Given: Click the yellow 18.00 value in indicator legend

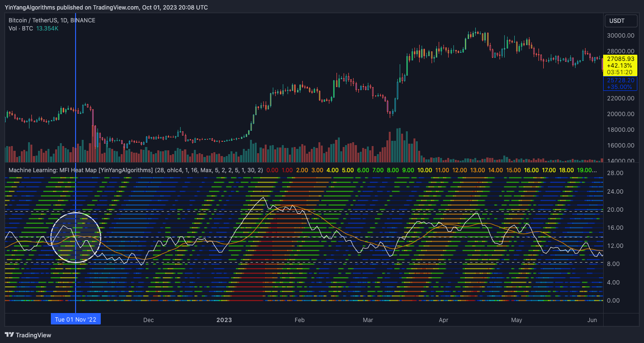Looking at the screenshot, I should click(567, 170).
